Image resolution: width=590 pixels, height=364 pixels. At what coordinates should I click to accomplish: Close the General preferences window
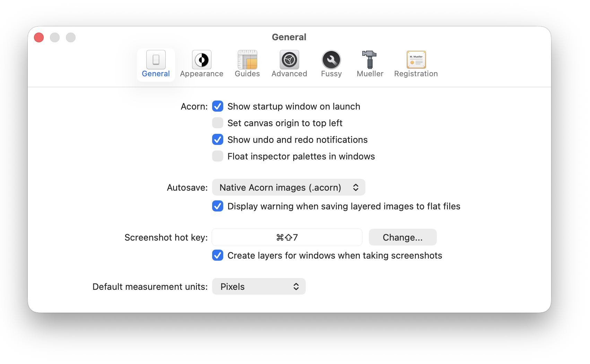39,37
